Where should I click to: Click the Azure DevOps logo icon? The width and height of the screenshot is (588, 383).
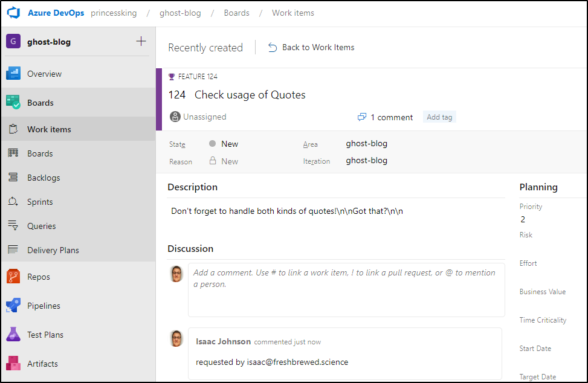(x=13, y=13)
